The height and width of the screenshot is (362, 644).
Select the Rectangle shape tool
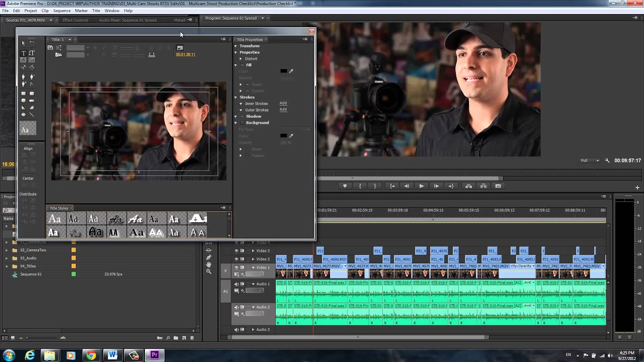[24, 94]
